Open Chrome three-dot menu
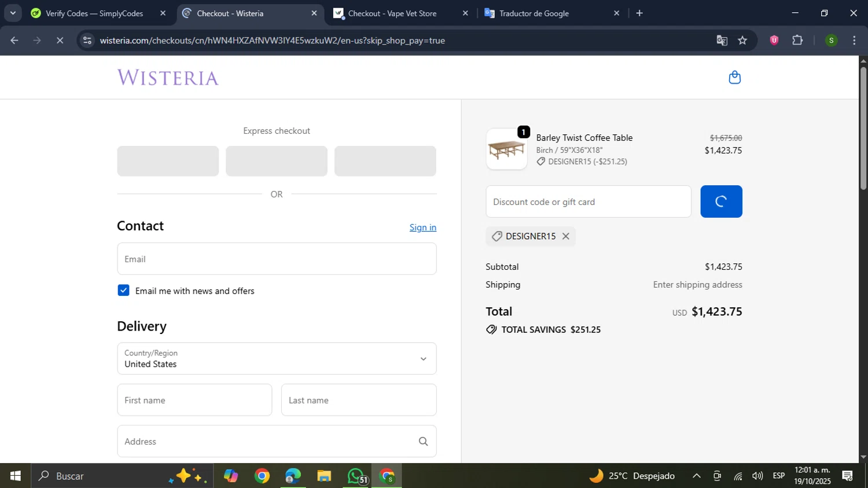Viewport: 868px width, 488px height. (854, 41)
